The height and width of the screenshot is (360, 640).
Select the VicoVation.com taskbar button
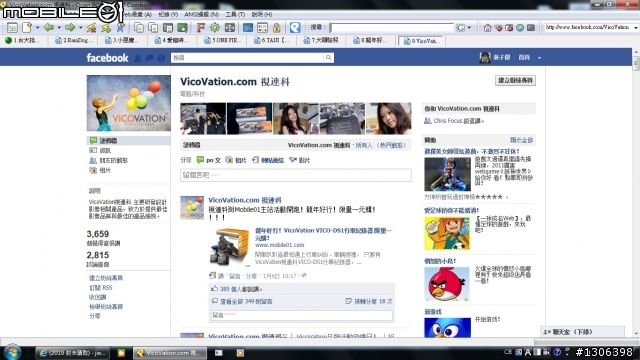tap(171, 353)
